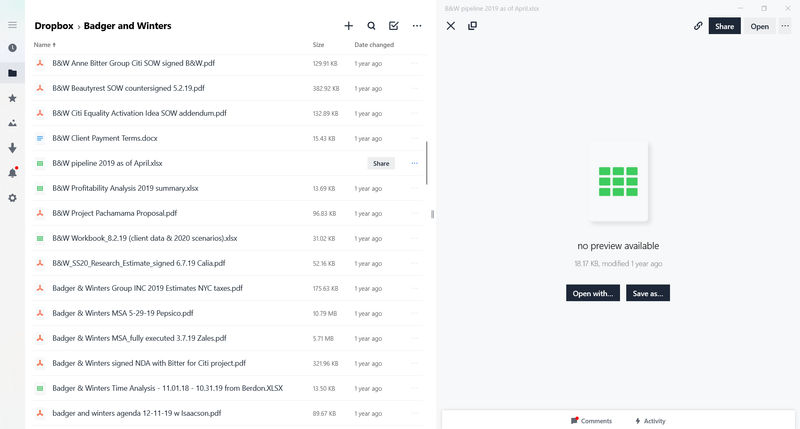Open Photos icon in sidebar
Image resolution: width=800 pixels, height=429 pixels.
click(12, 123)
